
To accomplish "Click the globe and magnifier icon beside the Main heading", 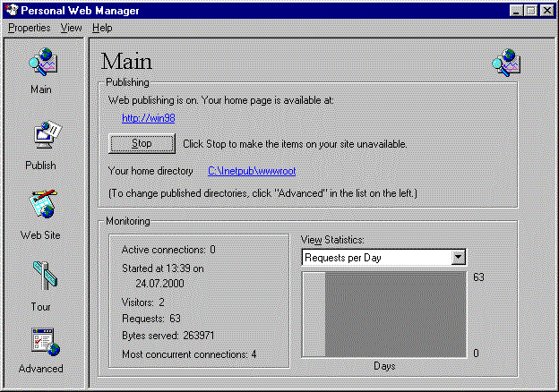I will tap(506, 63).
